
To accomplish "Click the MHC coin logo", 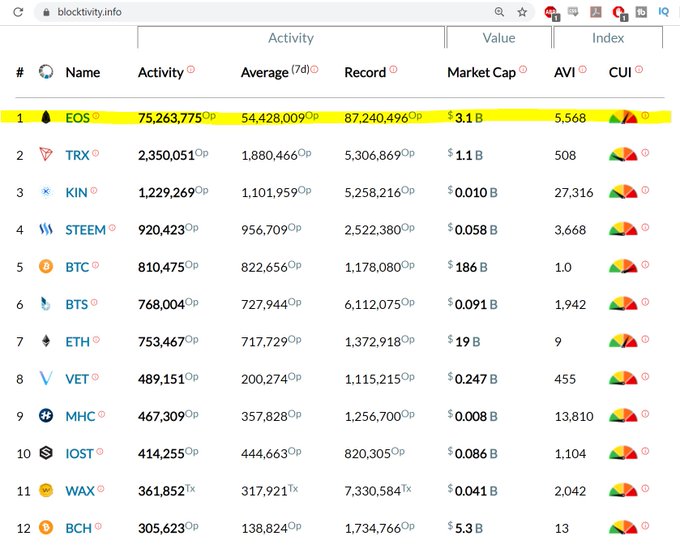I will click(x=46, y=415).
